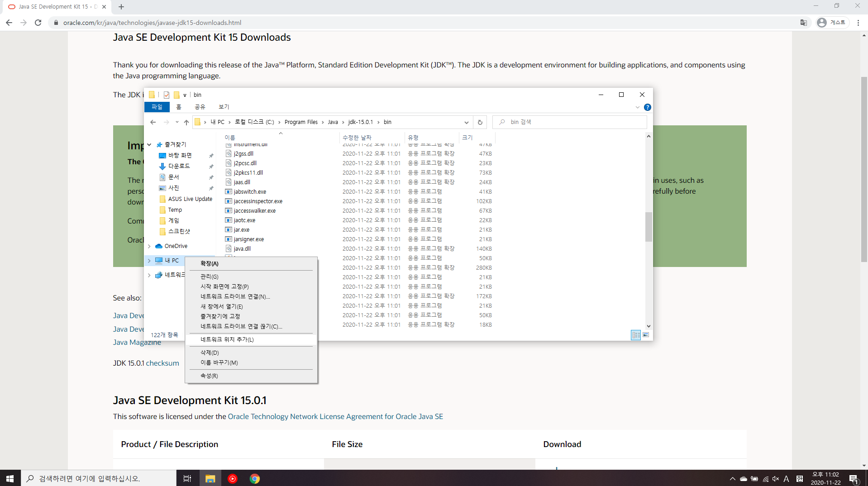Refresh the bin folder view
Screen dimensions: 868x486
coord(480,122)
